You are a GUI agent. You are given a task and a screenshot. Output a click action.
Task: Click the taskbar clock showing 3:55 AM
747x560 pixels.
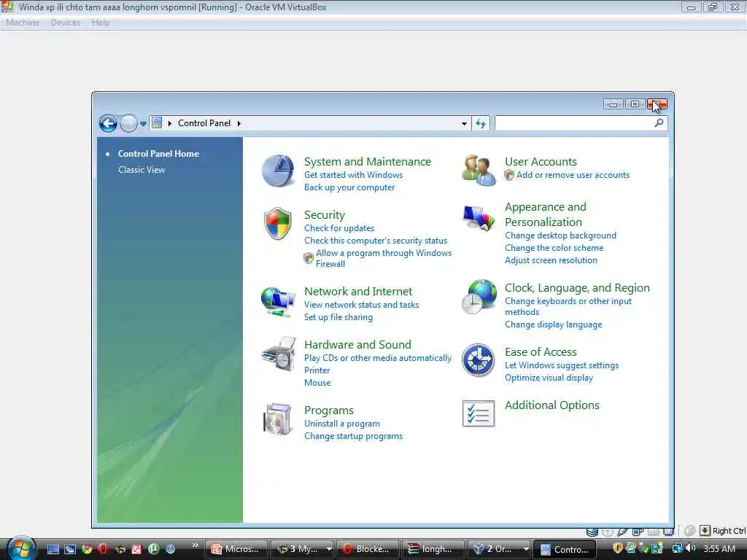coord(719,548)
